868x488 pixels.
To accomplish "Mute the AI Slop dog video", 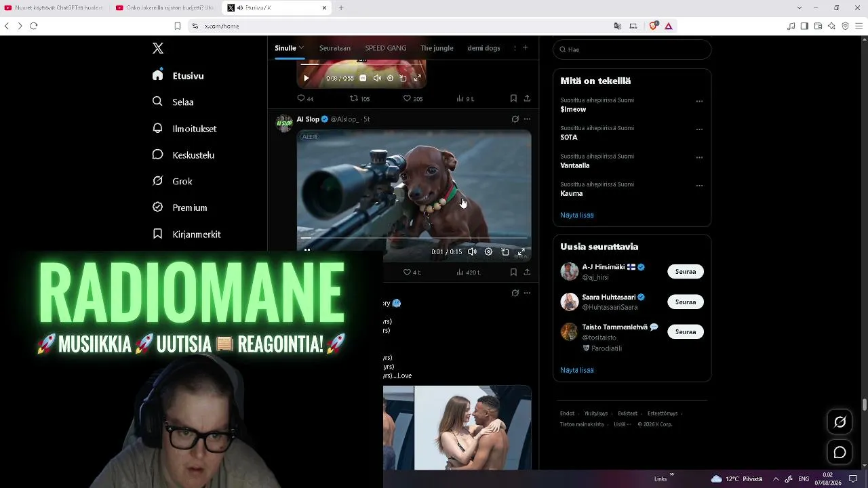I will coord(472,251).
